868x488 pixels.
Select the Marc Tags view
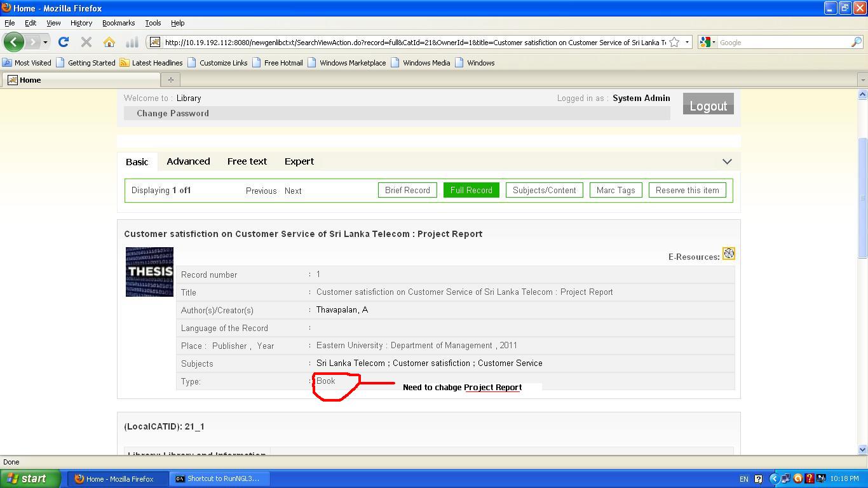point(615,190)
